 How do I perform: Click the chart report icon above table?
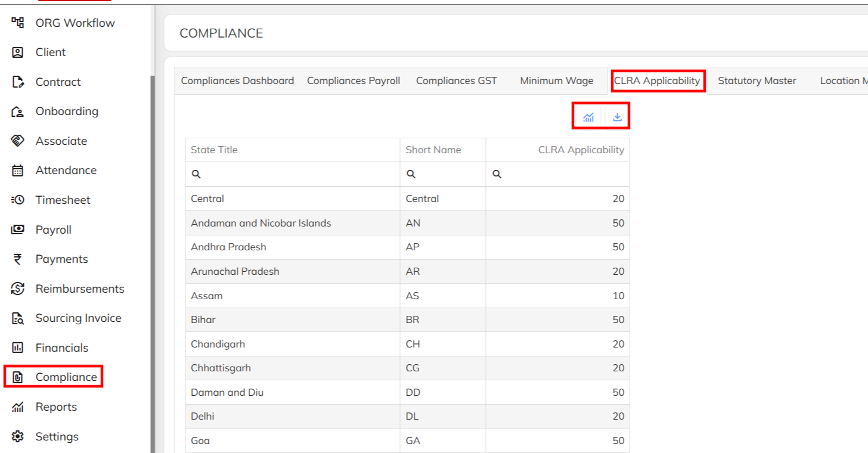[588, 117]
